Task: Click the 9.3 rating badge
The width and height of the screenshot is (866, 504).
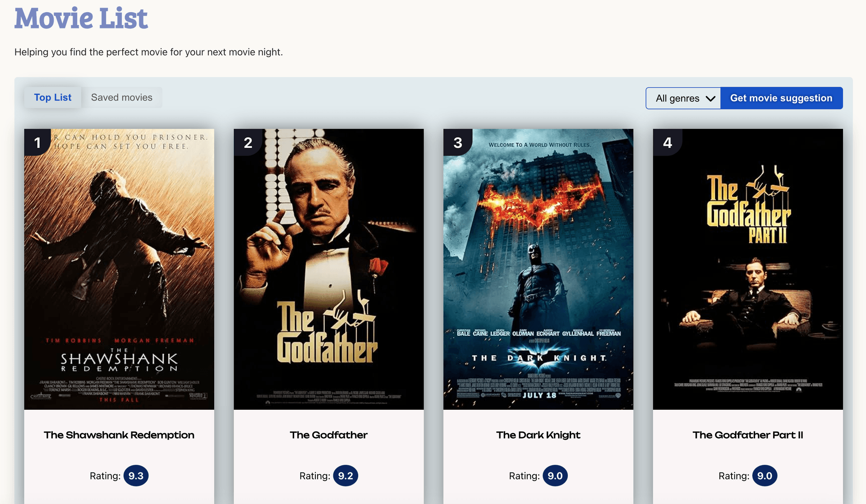Action: click(x=136, y=476)
